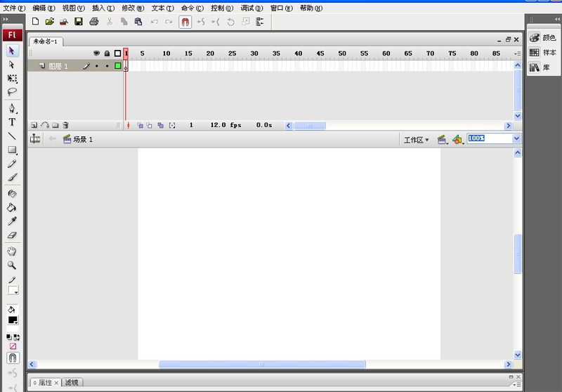Click frame 20 on the timeline ruler

pyautogui.click(x=210, y=53)
